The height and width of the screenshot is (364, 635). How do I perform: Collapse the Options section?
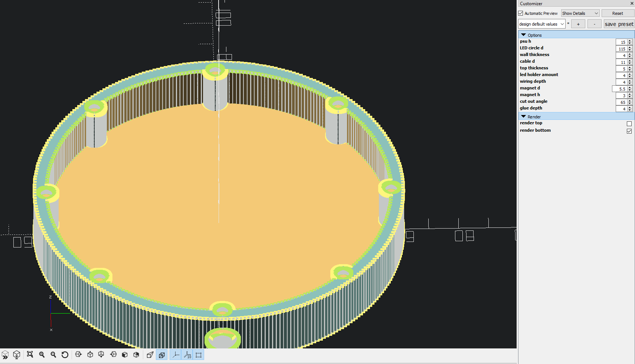pos(523,35)
